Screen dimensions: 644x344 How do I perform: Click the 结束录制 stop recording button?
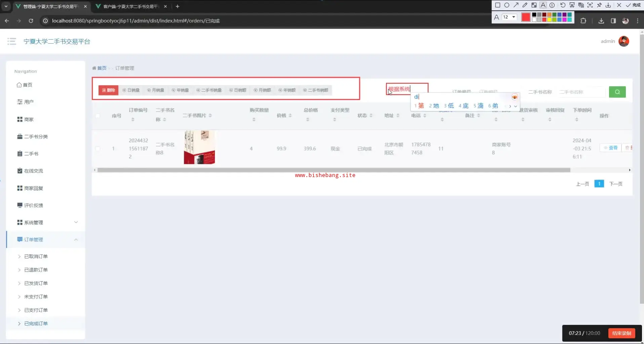(x=621, y=333)
